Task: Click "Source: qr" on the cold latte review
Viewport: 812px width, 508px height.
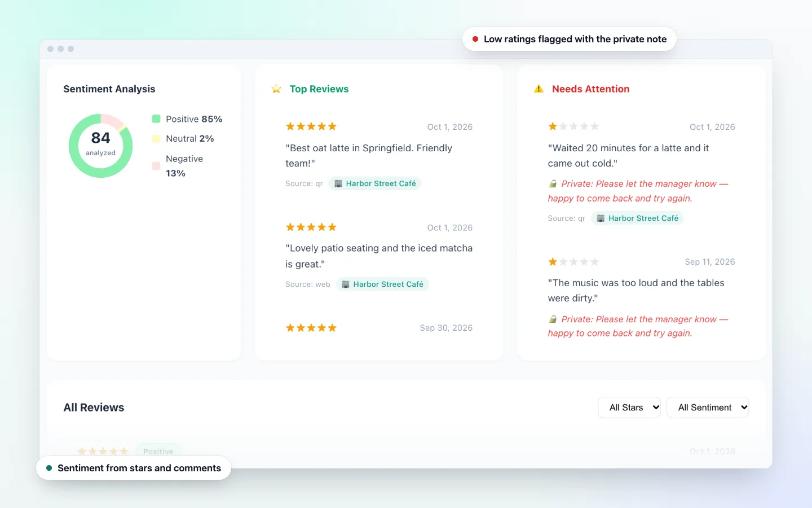Action: coord(567,218)
